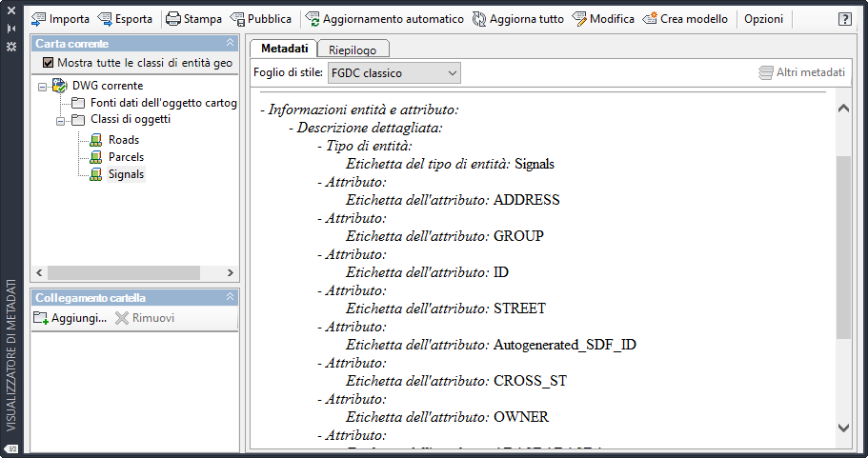Click the tree pane's left scroll arrow
868x458 pixels.
tap(39, 272)
